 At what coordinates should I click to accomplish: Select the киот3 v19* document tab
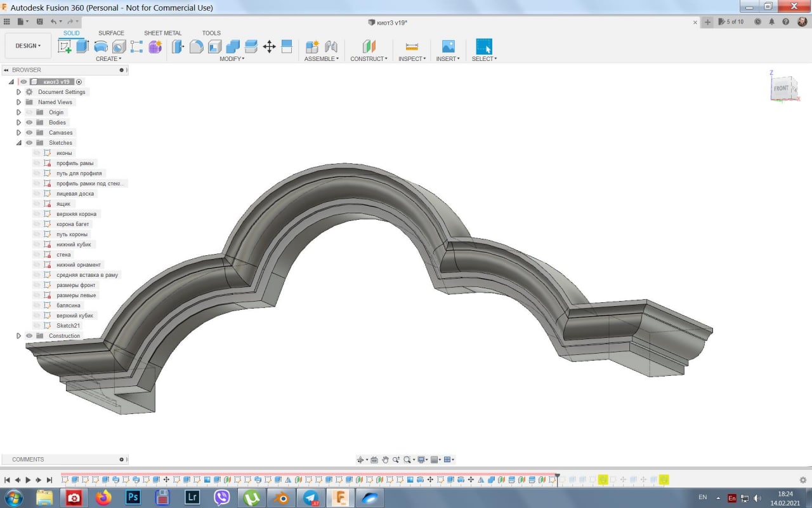(388, 22)
